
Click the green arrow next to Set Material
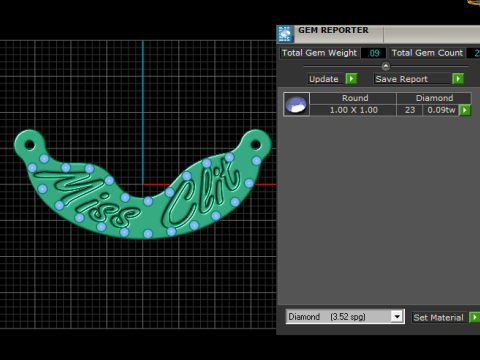474,317
